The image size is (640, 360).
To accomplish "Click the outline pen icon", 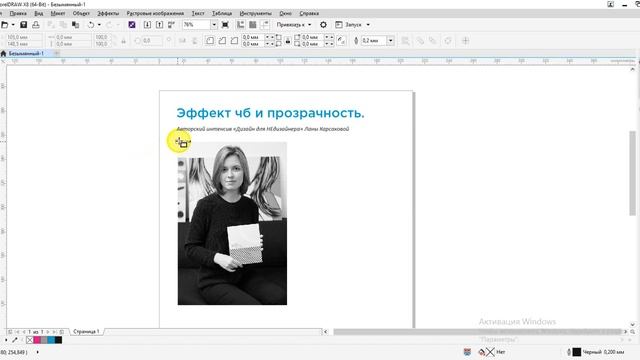I will [356, 40].
